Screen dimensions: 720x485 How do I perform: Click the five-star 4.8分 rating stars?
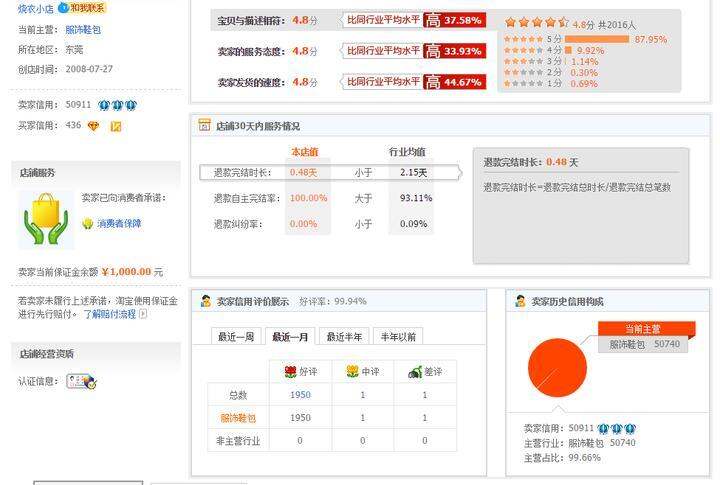coord(536,22)
